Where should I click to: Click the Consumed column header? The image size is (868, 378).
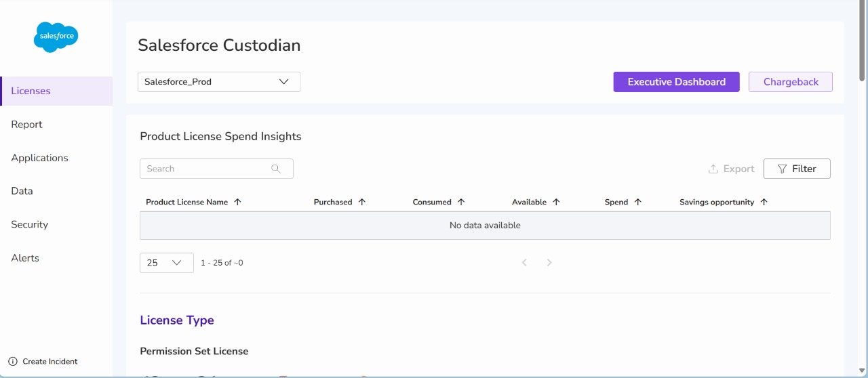(432, 202)
